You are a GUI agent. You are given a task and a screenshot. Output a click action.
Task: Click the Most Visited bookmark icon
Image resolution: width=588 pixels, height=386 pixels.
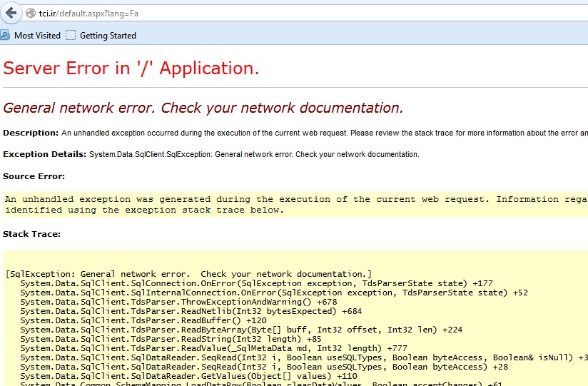pyautogui.click(x=5, y=35)
